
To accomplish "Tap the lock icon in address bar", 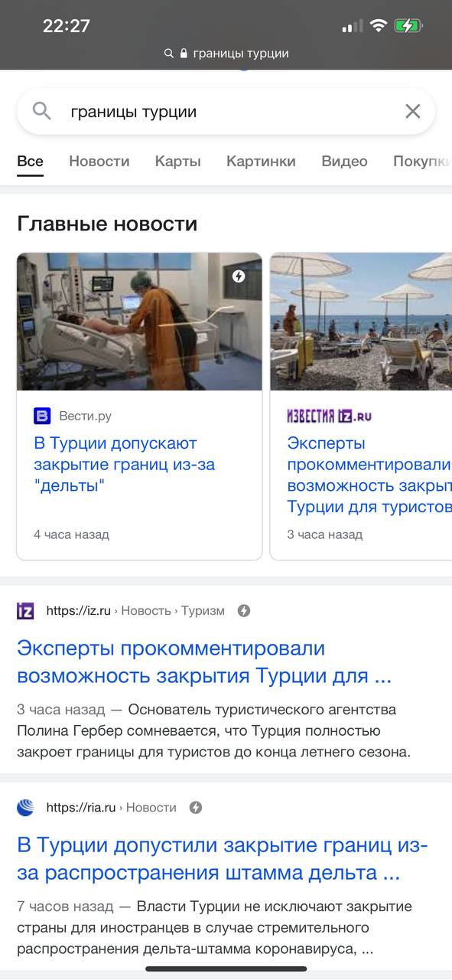I will (184, 54).
